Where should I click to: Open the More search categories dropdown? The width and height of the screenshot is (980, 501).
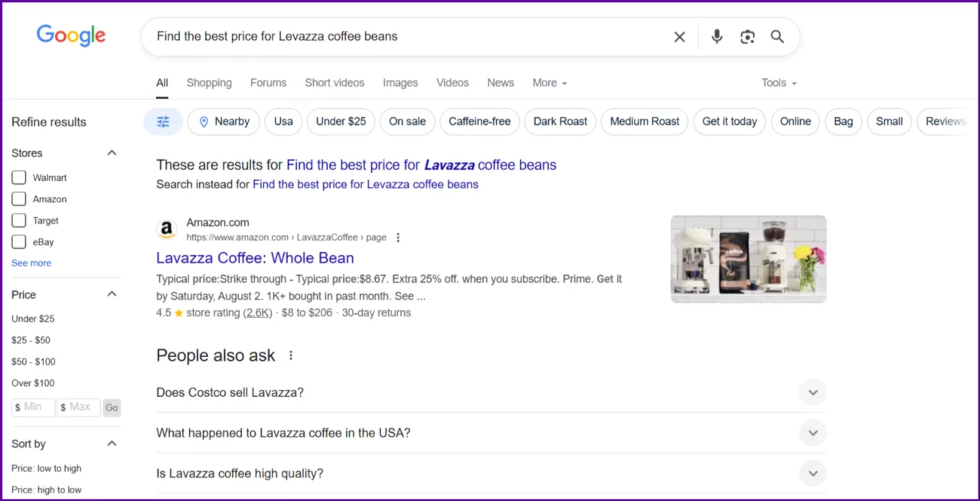click(549, 82)
